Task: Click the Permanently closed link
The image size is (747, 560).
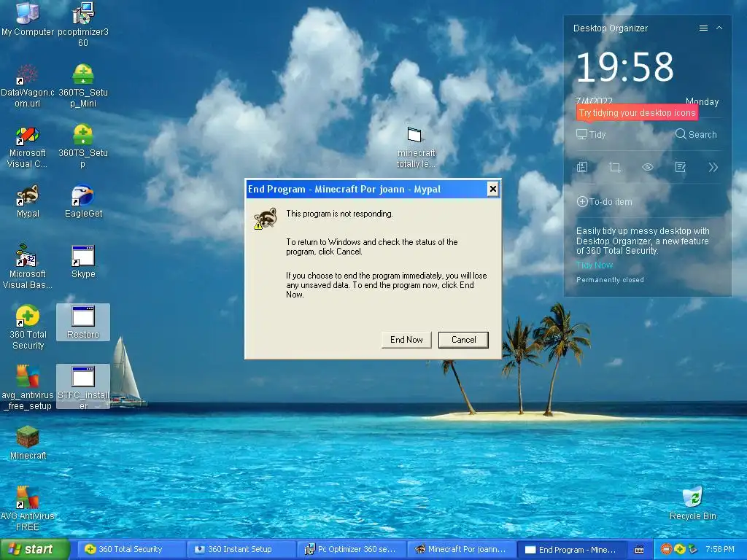Action: (610, 280)
